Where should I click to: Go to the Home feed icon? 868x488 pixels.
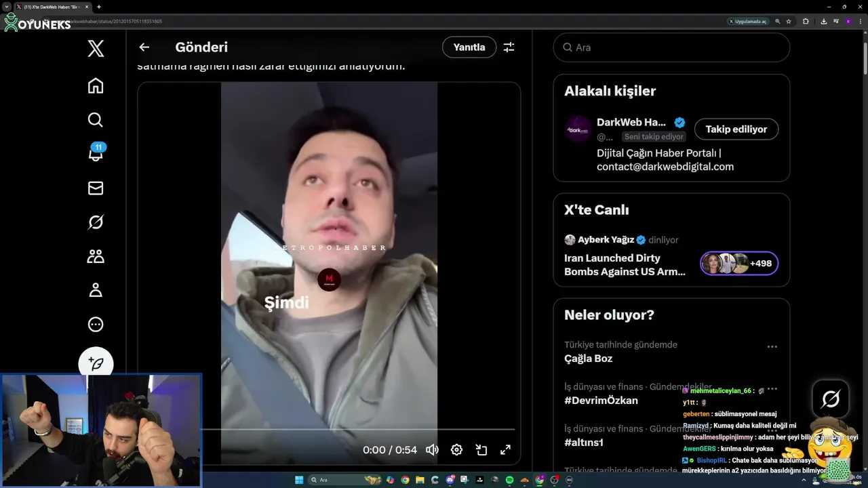pos(96,86)
